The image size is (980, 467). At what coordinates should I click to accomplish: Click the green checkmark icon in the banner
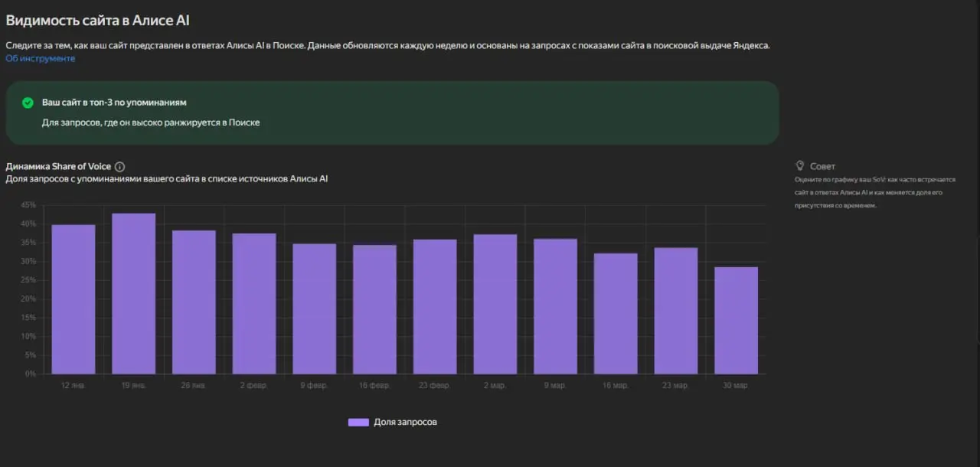click(x=28, y=103)
